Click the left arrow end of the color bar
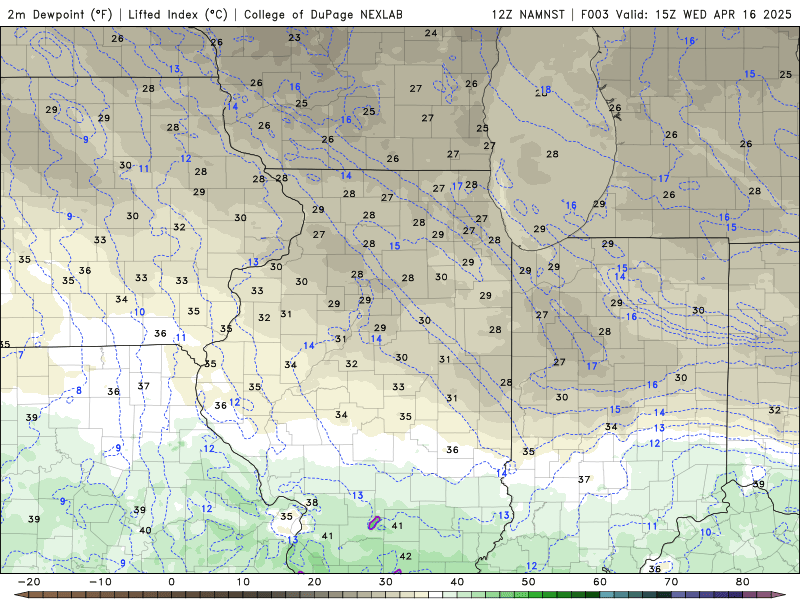This screenshot has width=800, height=600. (20, 595)
